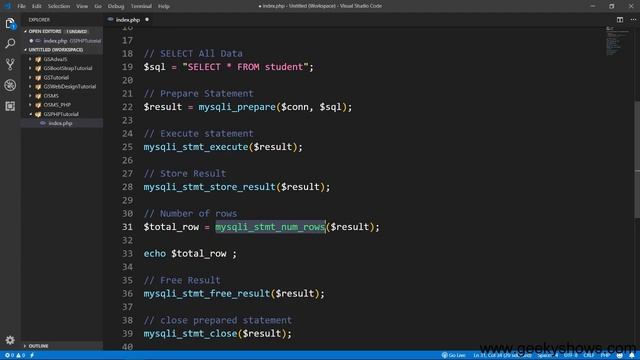This screenshot has width=640, height=360.
Task: Click Go Live in status bar
Action: coord(453,355)
